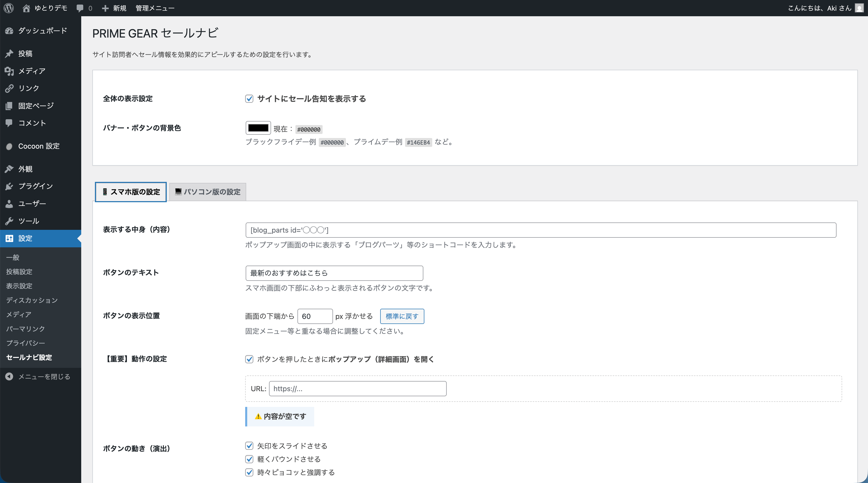The height and width of the screenshot is (483, 868).
Task: Switch to パソコン版の設定 tab
Action: point(208,192)
